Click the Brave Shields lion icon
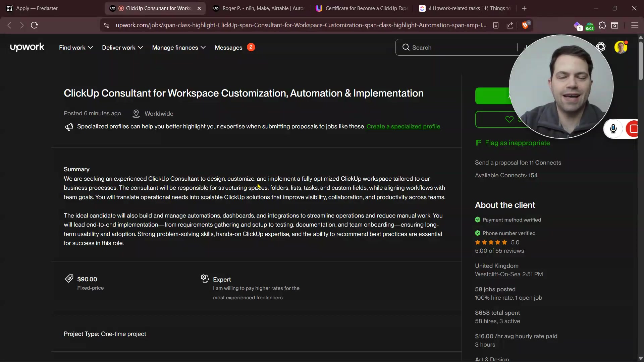 click(525, 25)
